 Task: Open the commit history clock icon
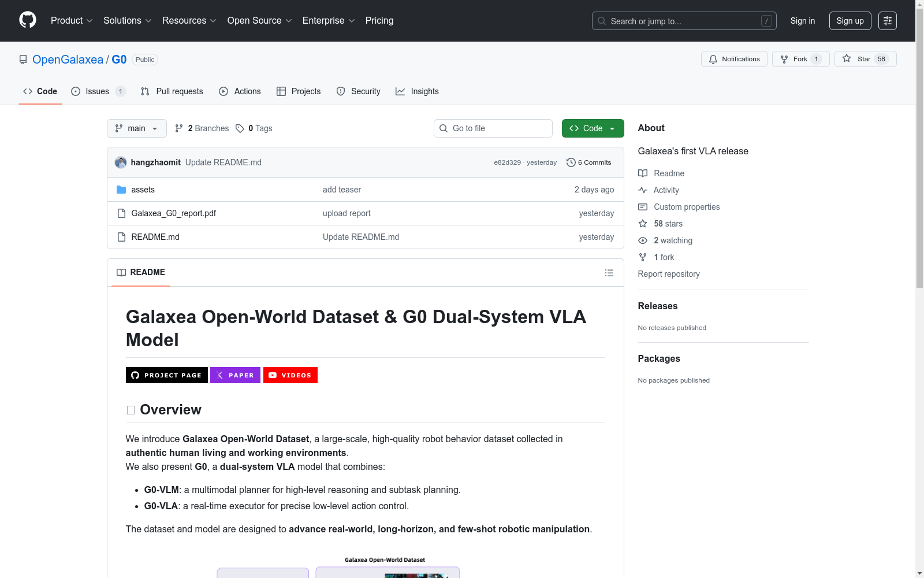pyautogui.click(x=571, y=162)
